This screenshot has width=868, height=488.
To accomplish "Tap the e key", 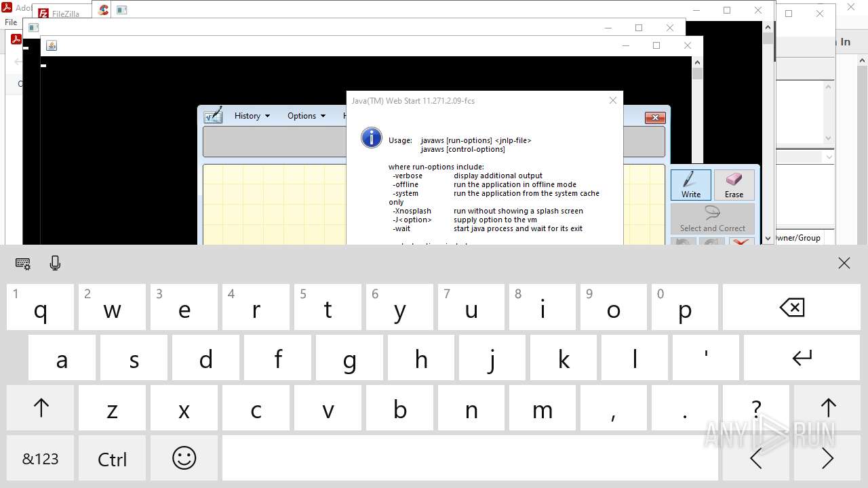I will click(x=184, y=307).
